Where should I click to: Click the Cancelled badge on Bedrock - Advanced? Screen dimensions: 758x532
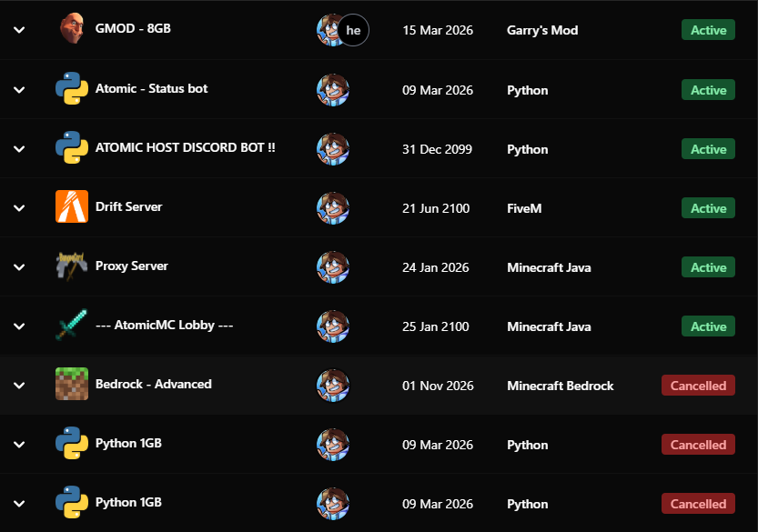[698, 385]
